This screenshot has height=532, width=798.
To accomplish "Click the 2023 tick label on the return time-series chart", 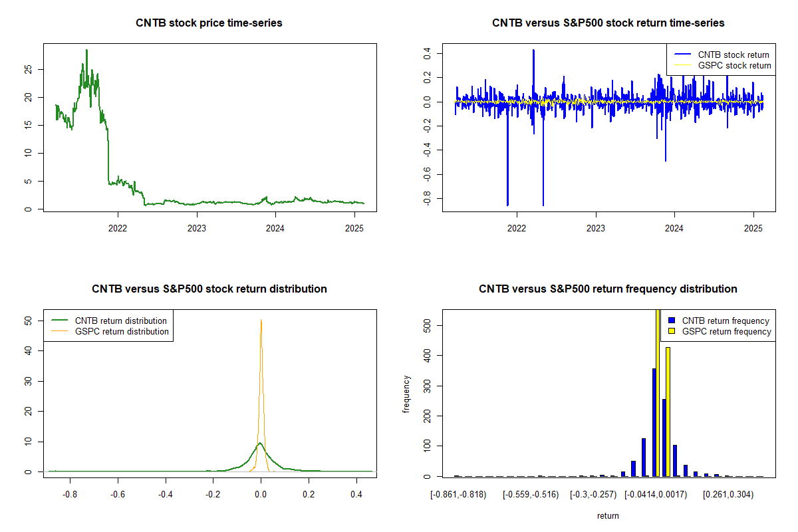I will 596,228.
